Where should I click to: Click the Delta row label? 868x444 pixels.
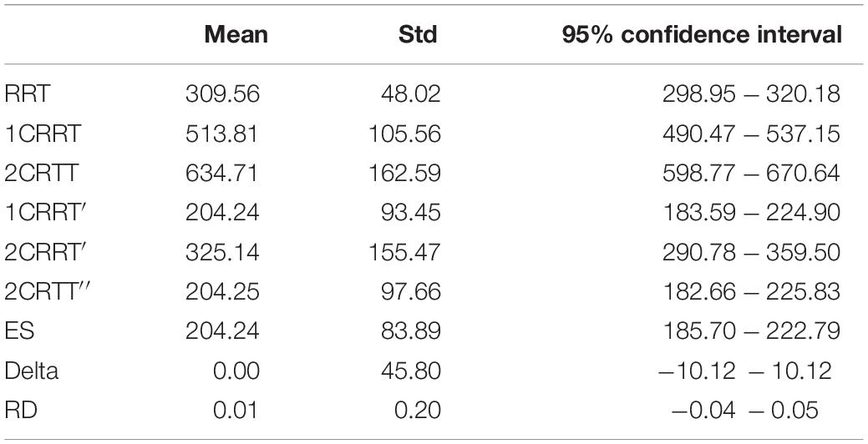click(32, 370)
